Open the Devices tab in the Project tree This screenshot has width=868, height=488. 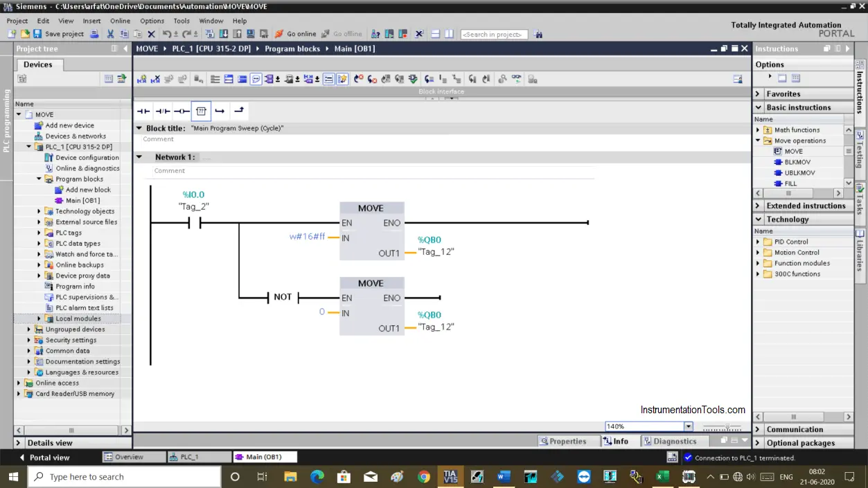tap(38, 64)
